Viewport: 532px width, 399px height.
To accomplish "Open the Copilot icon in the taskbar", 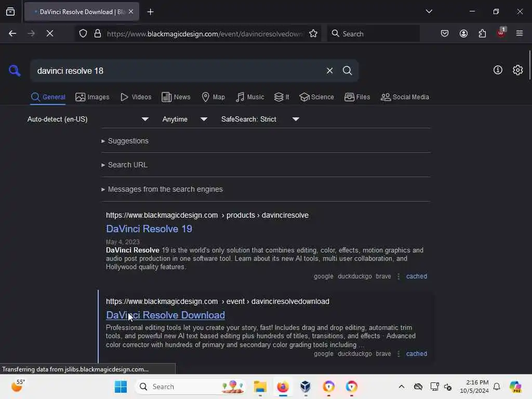I will coord(515,387).
